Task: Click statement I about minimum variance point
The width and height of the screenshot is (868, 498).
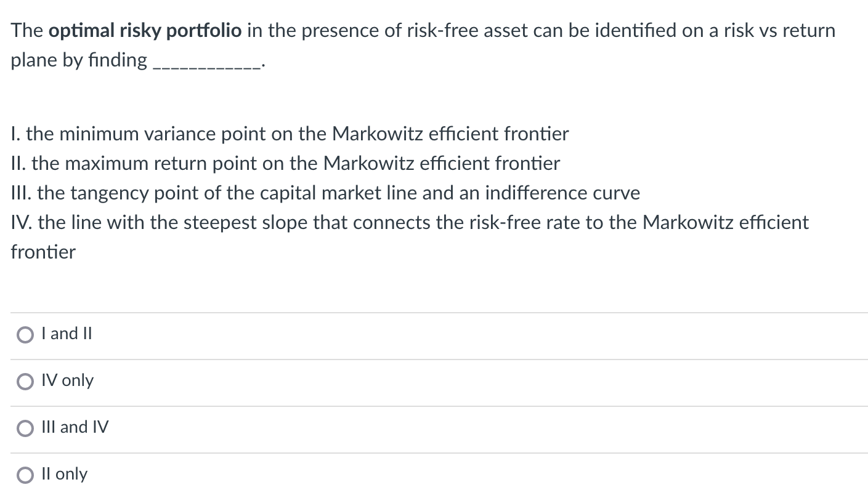Action: pos(290,134)
